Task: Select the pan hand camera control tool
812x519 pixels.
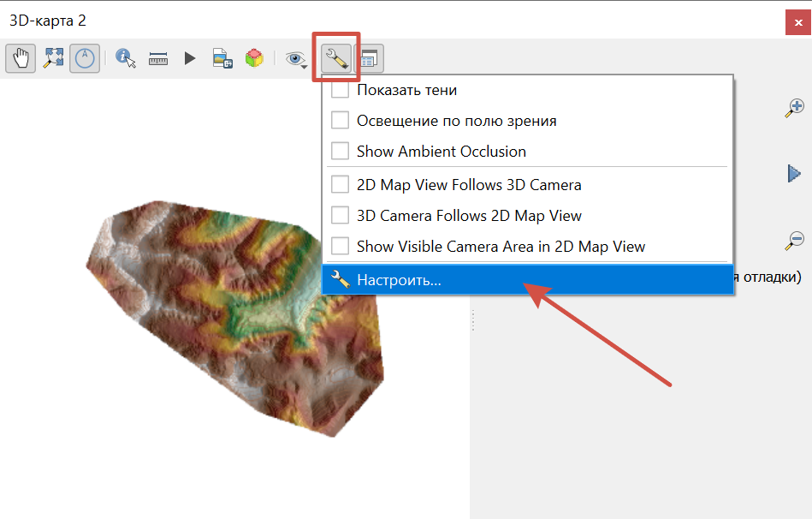Action: click(x=21, y=58)
